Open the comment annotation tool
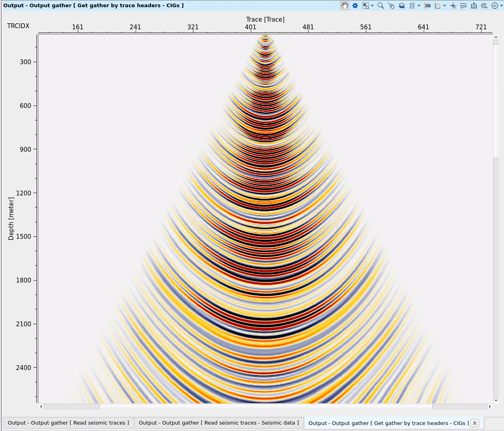 [x=463, y=6]
